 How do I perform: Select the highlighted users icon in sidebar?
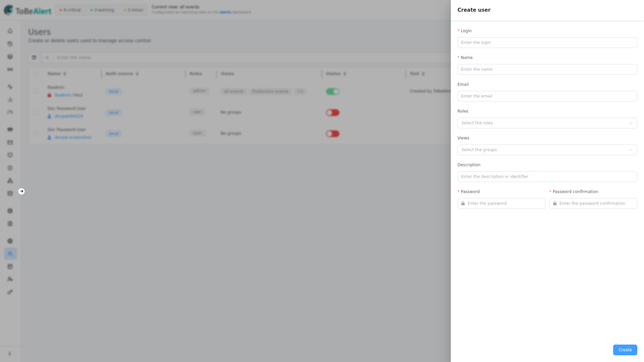[x=10, y=254]
